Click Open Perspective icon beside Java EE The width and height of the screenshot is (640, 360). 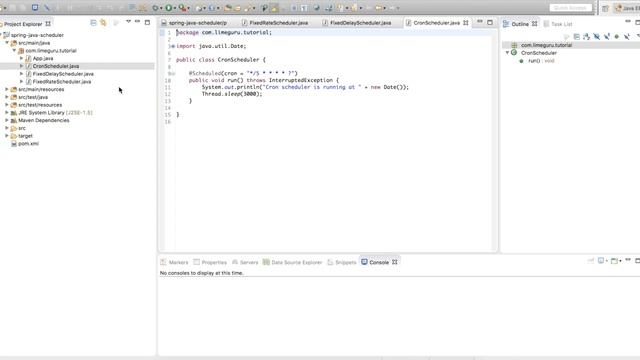point(605,8)
